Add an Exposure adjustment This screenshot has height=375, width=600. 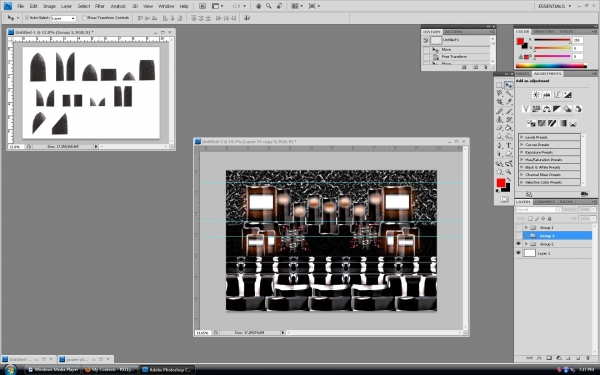pos(567,95)
